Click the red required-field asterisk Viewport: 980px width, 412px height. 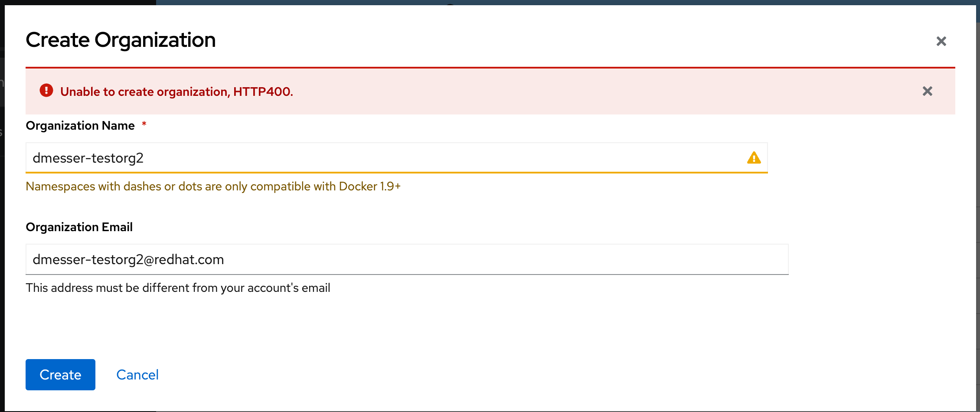pyautogui.click(x=144, y=124)
